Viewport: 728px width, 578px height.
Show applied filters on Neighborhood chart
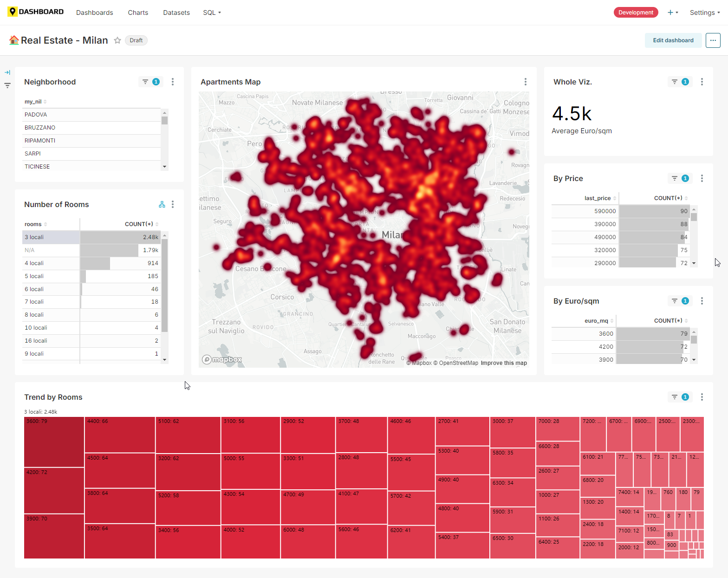(x=151, y=82)
